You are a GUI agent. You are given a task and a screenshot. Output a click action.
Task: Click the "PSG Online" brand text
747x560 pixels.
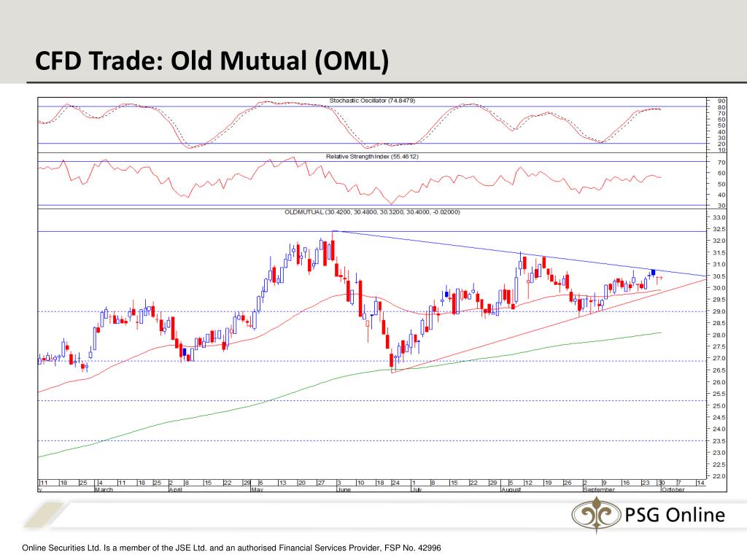point(675,515)
